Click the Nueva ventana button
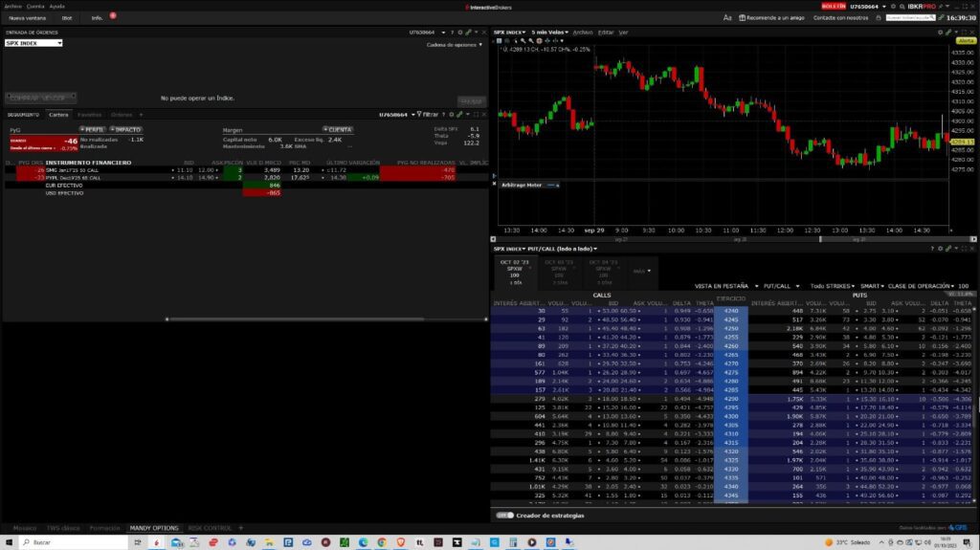This screenshot has height=550, width=980. (x=28, y=18)
